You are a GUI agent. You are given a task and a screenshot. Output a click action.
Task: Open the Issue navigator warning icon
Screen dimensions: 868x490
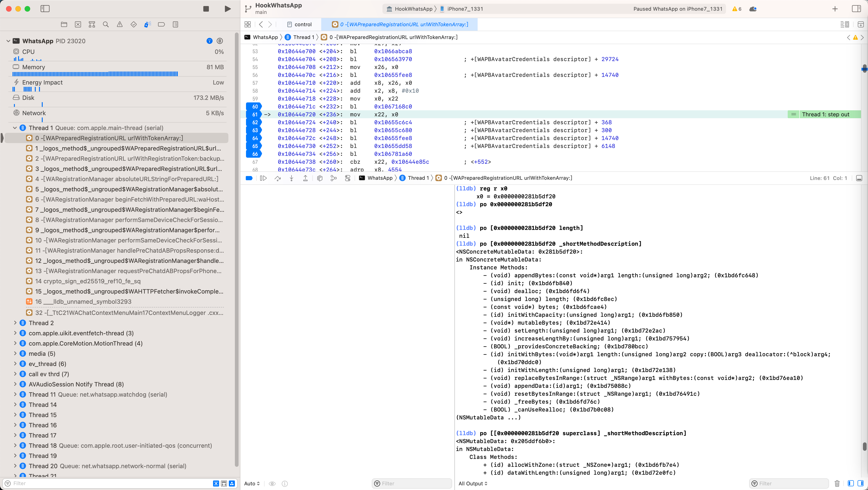click(x=120, y=24)
